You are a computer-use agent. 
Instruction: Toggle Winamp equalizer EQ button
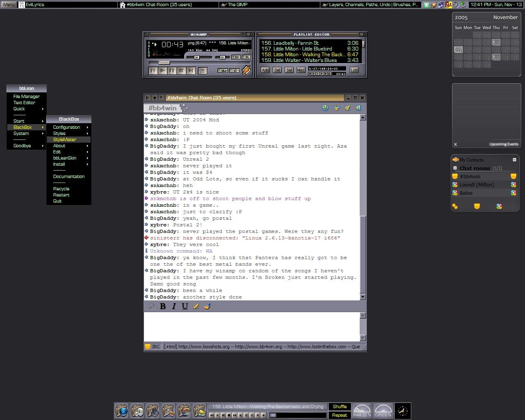(236, 57)
